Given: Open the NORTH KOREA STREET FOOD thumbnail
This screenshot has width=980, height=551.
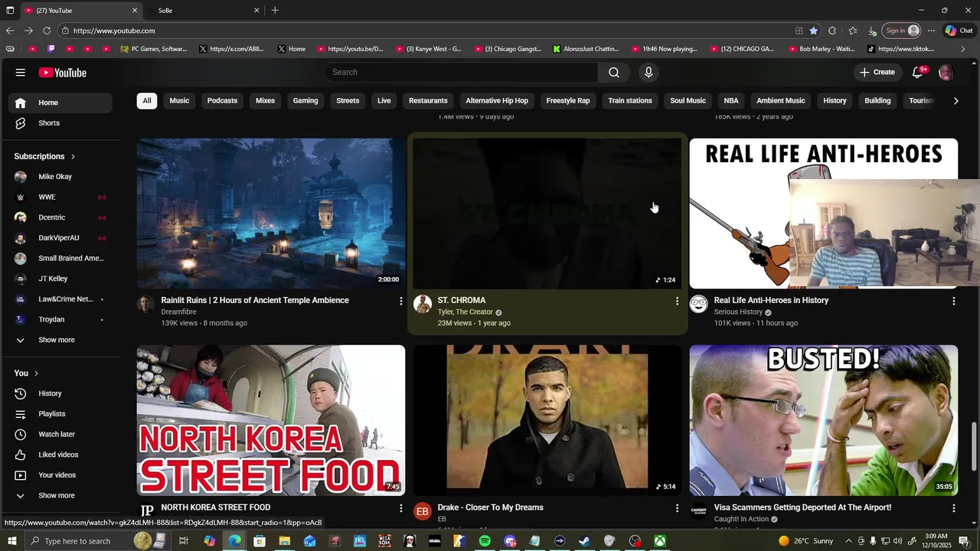Looking at the screenshot, I should tap(271, 420).
